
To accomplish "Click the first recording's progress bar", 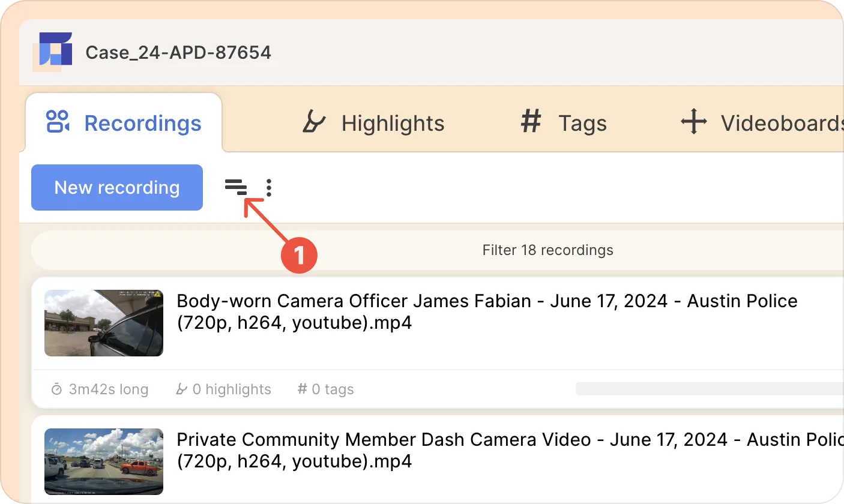I will tap(708, 389).
